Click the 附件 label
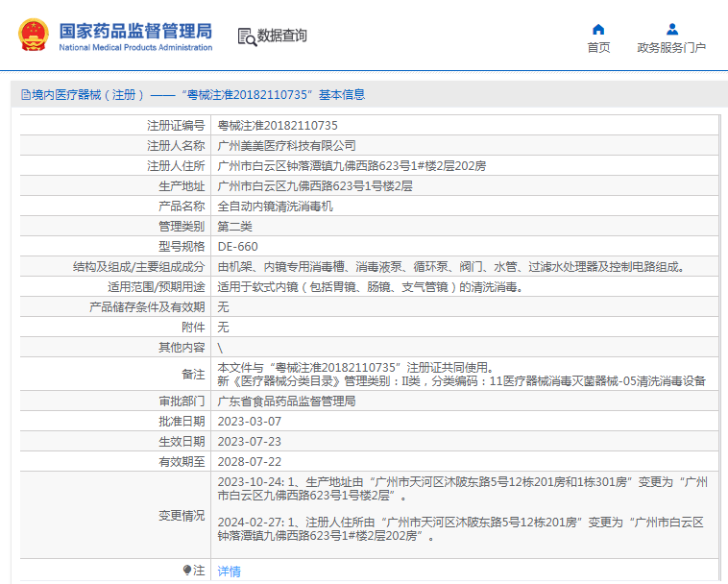Viewport: 728px width, 584px height. [x=193, y=328]
